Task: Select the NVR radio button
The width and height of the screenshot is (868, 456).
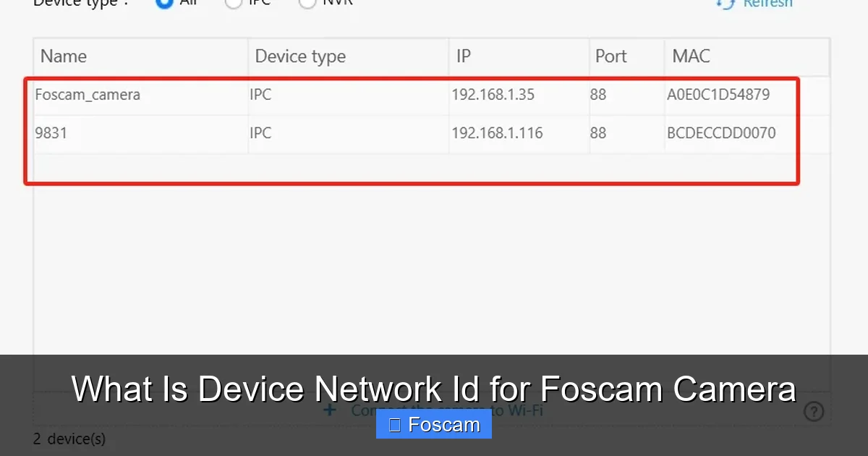Action: (307, 2)
